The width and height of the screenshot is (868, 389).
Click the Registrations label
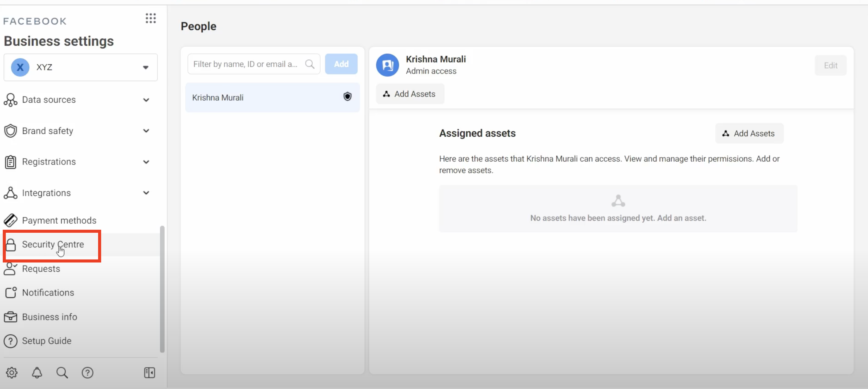[49, 162]
